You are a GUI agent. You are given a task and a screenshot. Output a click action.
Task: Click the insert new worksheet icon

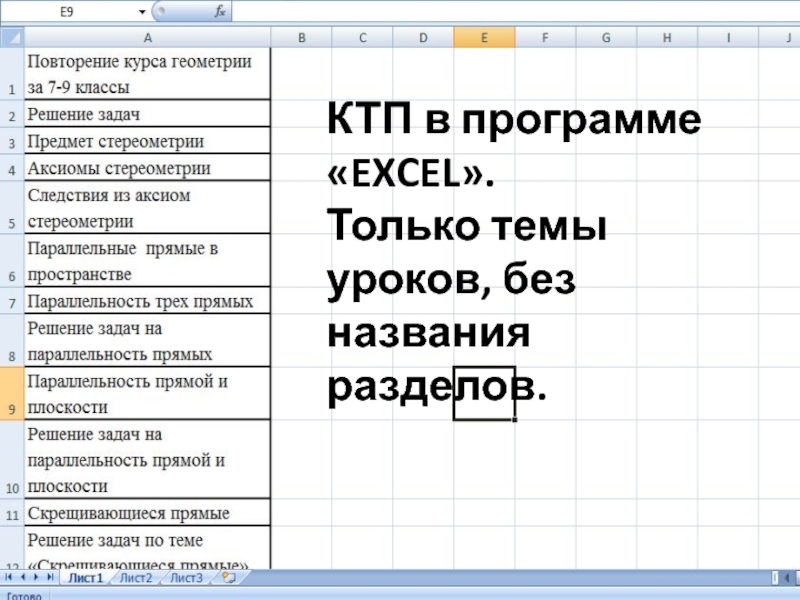click(229, 577)
